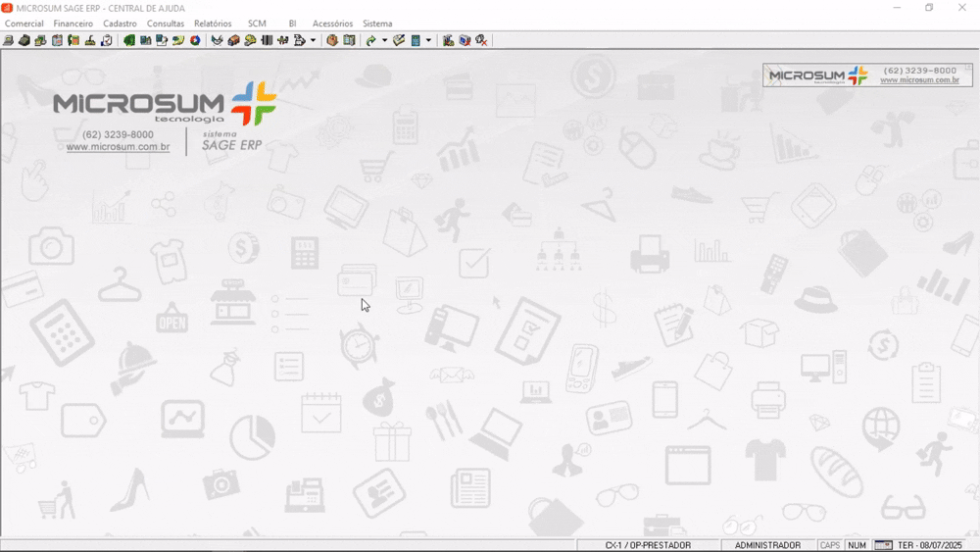This screenshot has width=980, height=552.
Task: Open the Acessórios menu
Action: coord(332,24)
